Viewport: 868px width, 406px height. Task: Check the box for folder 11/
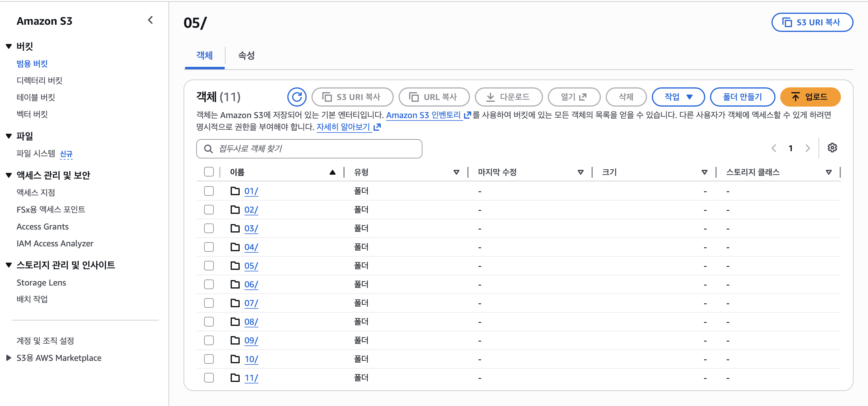point(209,378)
